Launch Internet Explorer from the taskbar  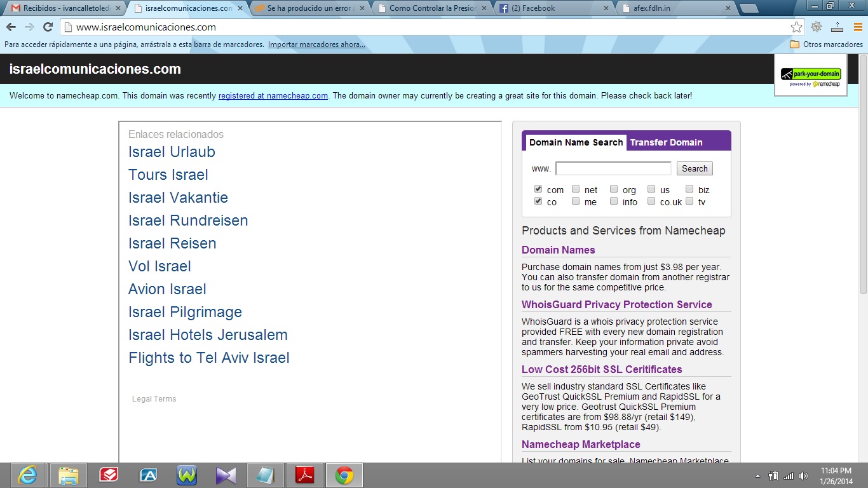point(27,475)
